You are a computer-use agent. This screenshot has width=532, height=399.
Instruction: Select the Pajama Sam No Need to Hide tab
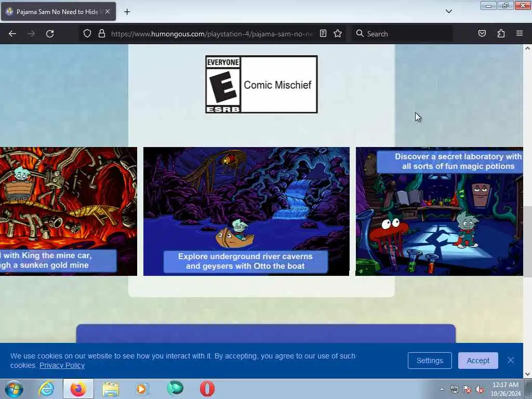tap(58, 12)
